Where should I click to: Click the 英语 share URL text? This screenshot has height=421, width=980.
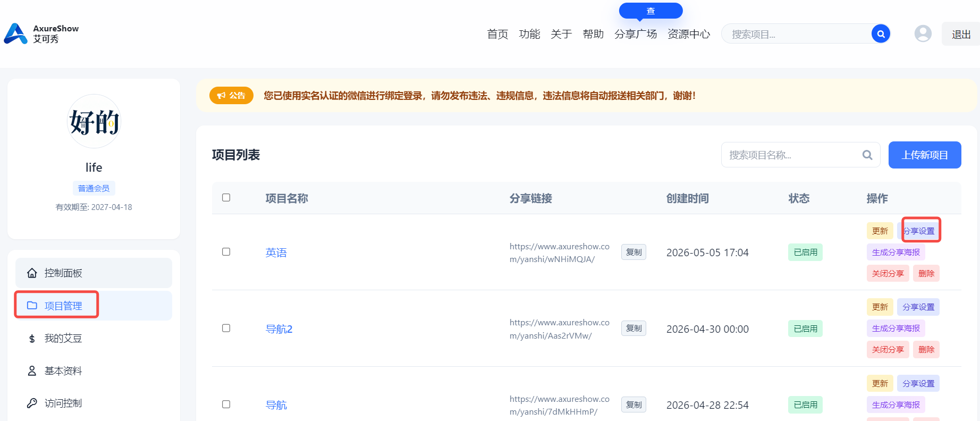click(560, 253)
